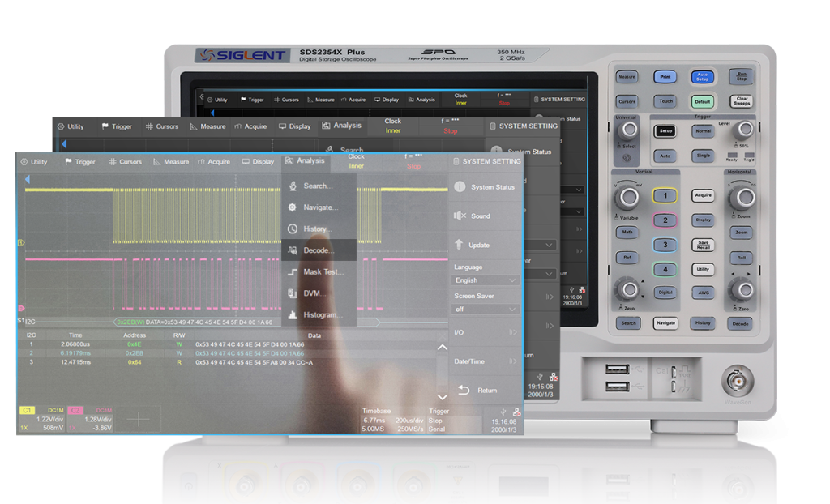The height and width of the screenshot is (504, 830).
Task: Open the Measure menu in the front window
Action: pyautogui.click(x=170, y=162)
